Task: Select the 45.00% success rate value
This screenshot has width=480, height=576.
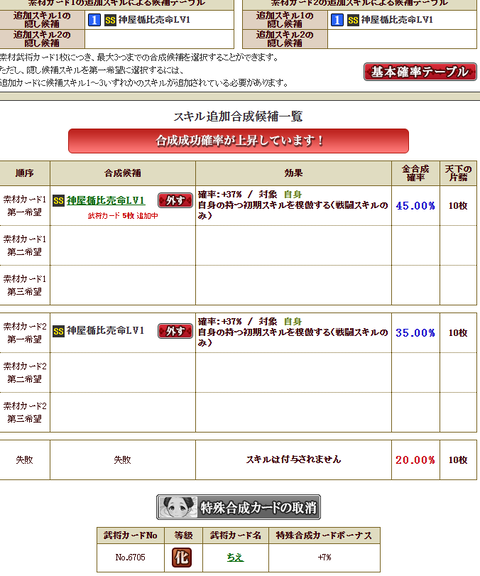Action: coord(415,206)
